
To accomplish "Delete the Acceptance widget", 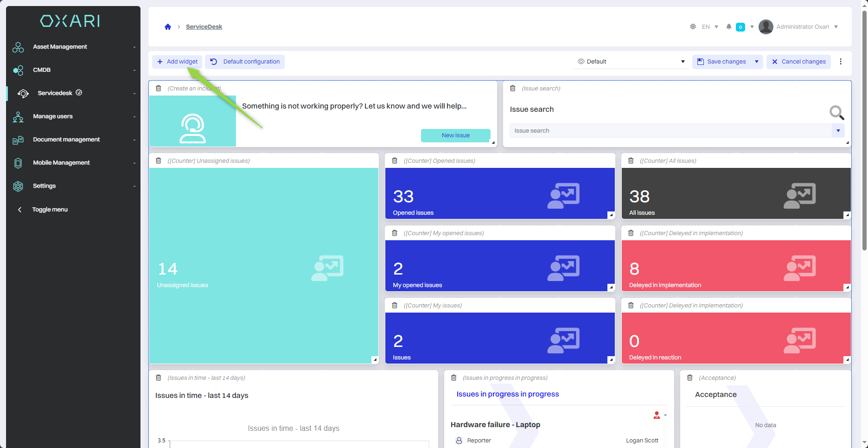I will (690, 378).
